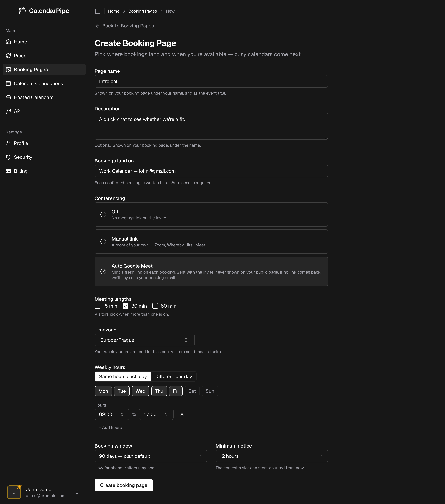Viewport: 445px width, 504px height.
Task: Click the Booking Pages calendar-clock icon
Action: [x=8, y=70]
